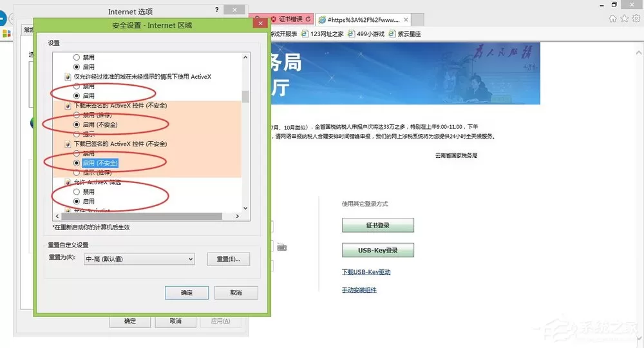Open the 499小游戏 favorites bookmark
The height and width of the screenshot is (348, 644).
click(366, 34)
